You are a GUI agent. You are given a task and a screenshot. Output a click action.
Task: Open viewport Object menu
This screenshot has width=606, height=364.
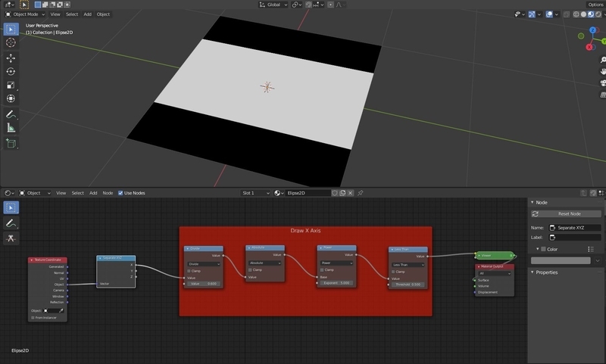coord(103,14)
